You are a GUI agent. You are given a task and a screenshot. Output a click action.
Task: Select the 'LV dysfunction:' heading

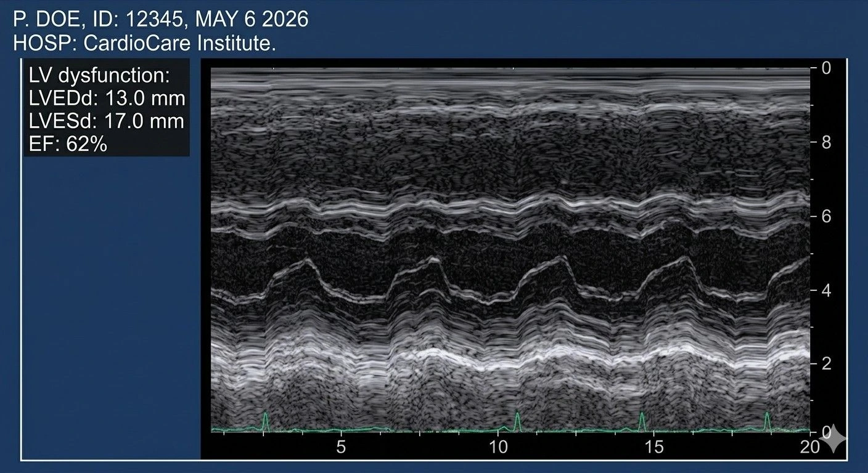click(99, 76)
